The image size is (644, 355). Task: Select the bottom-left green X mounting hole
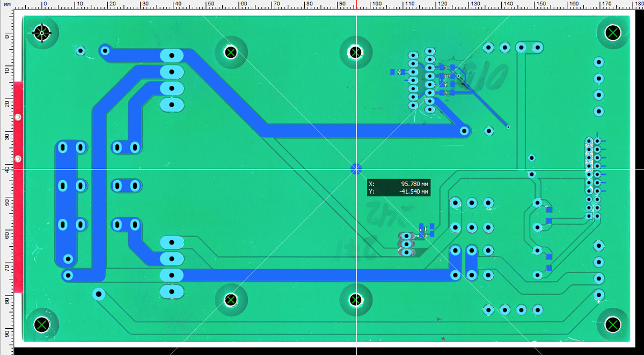click(42, 324)
